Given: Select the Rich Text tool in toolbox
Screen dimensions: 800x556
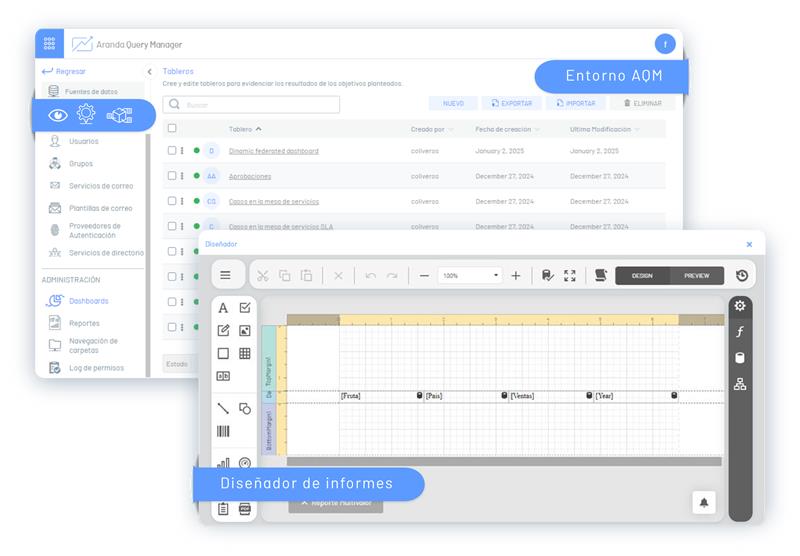Looking at the screenshot, I should point(223,331).
